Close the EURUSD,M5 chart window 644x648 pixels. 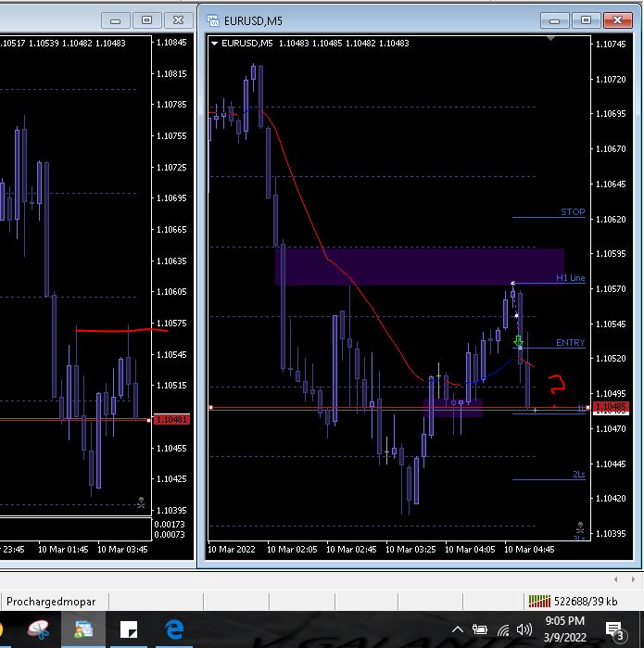[617, 20]
